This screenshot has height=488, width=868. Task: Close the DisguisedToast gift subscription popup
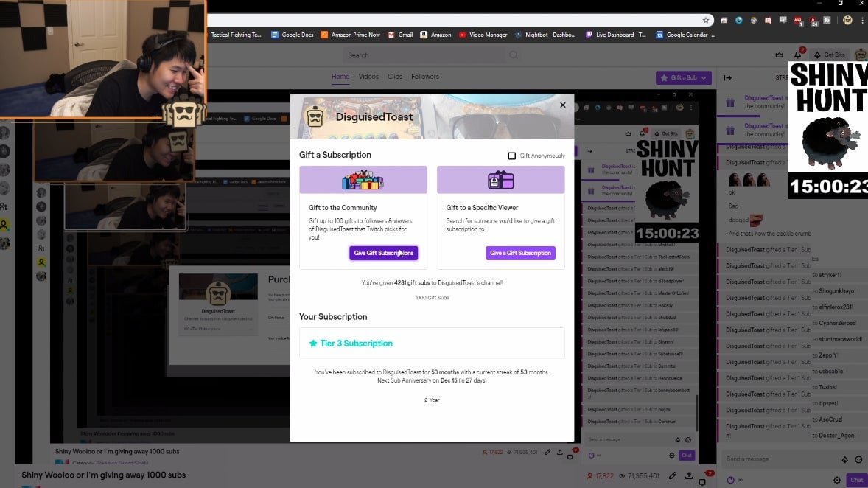[x=563, y=105]
